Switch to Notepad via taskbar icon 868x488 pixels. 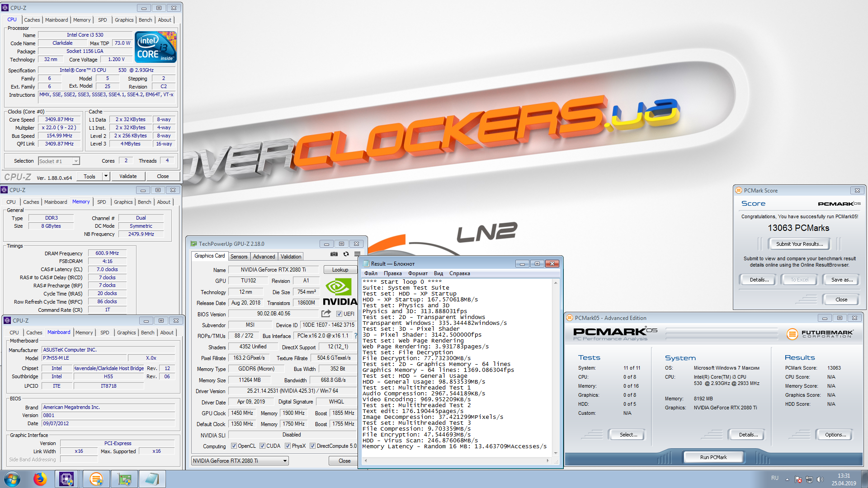[x=152, y=479]
